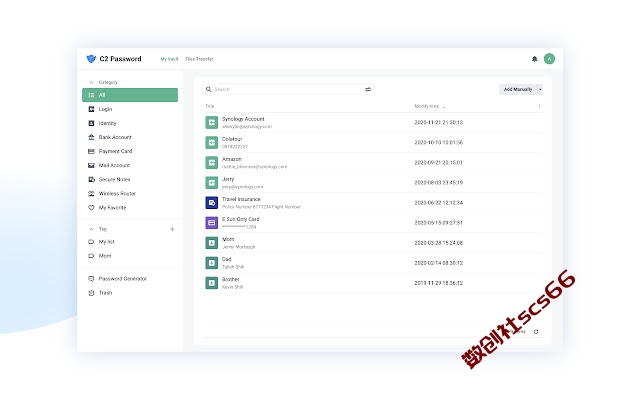Click the My Favorite heart icon
This screenshot has height=400, width=640.
tap(91, 207)
